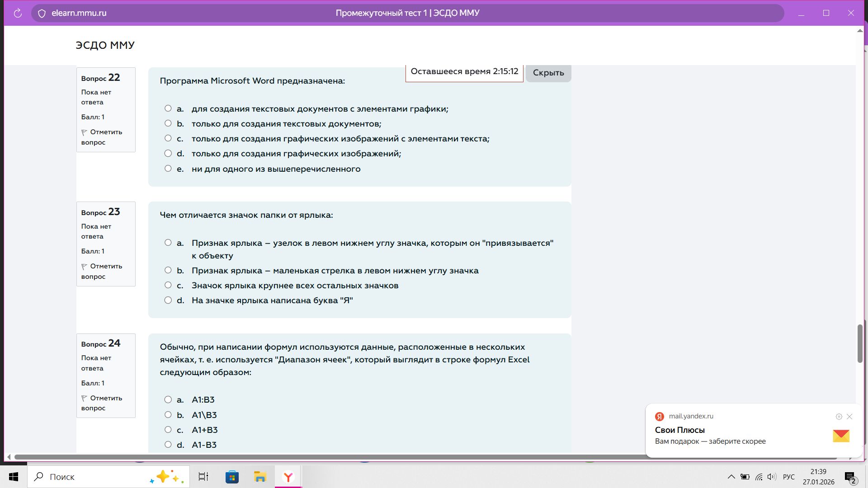Open settings gear on the Yandex mail notification
868x488 pixels.
(839, 417)
